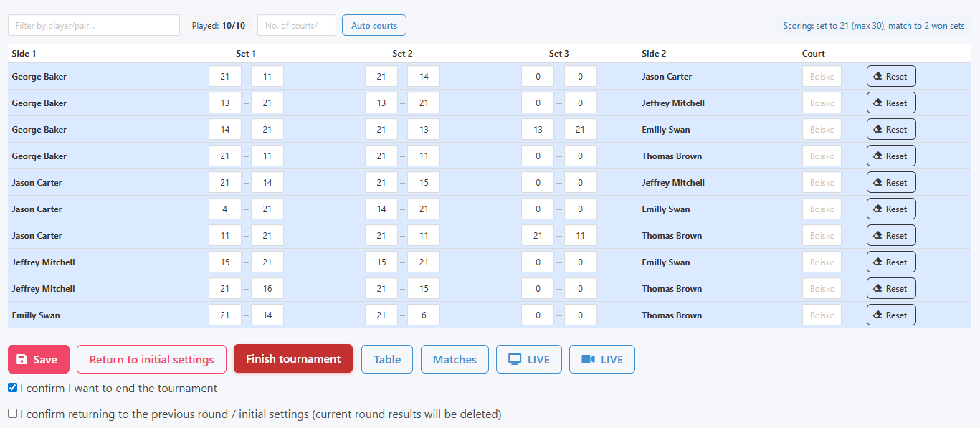The width and height of the screenshot is (980, 428).
Task: Select Set 2 score 14 in Baker vs Carter
Action: 424,77
